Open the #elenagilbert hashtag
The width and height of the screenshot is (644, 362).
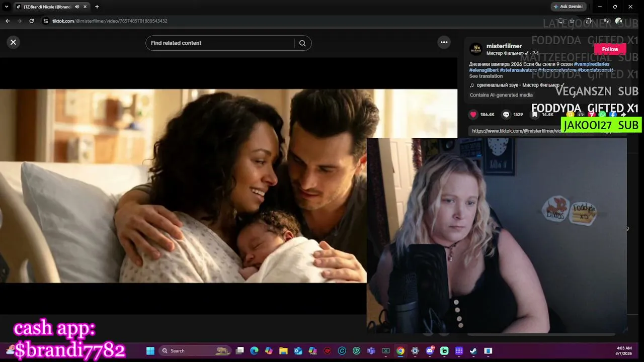(484, 70)
